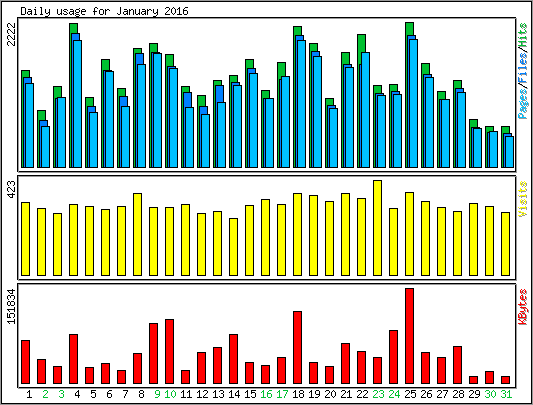Click the day label 8 on x-axis
The image size is (533, 405).
pyautogui.click(x=141, y=394)
